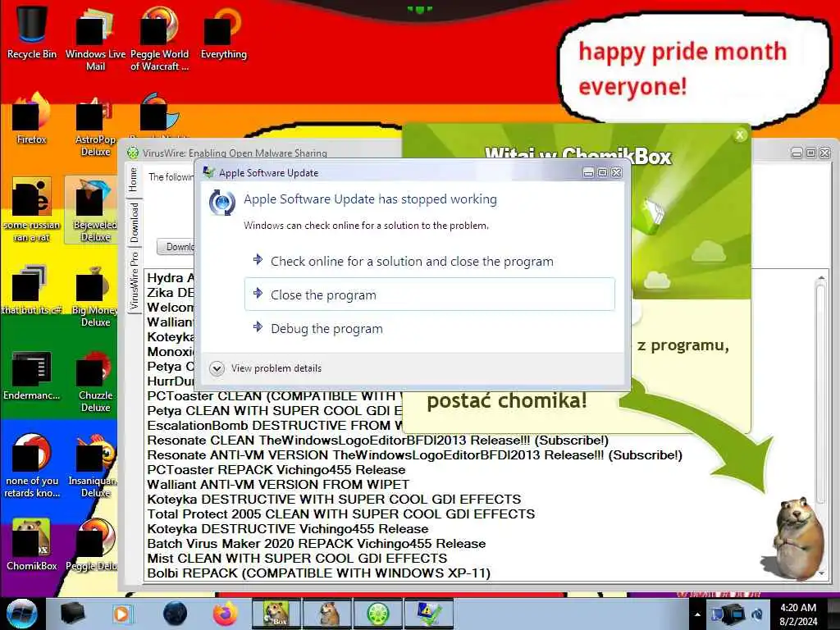Switch to Apple Software Update taskbar button
This screenshot has height=630, width=840.
tap(428, 614)
